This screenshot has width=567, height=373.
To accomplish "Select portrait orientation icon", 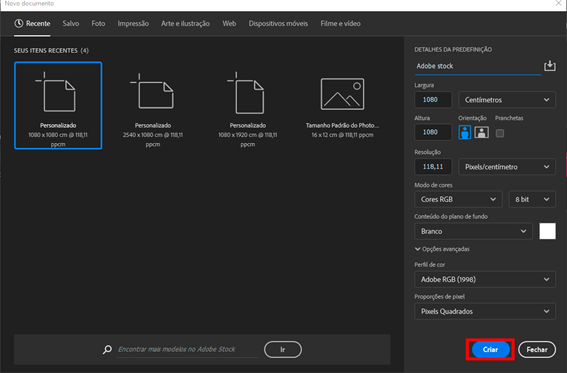I will (x=465, y=132).
